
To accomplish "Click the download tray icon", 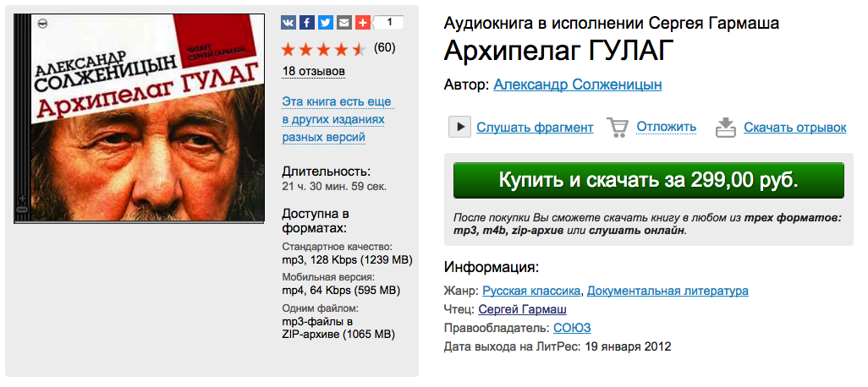I will [x=725, y=127].
